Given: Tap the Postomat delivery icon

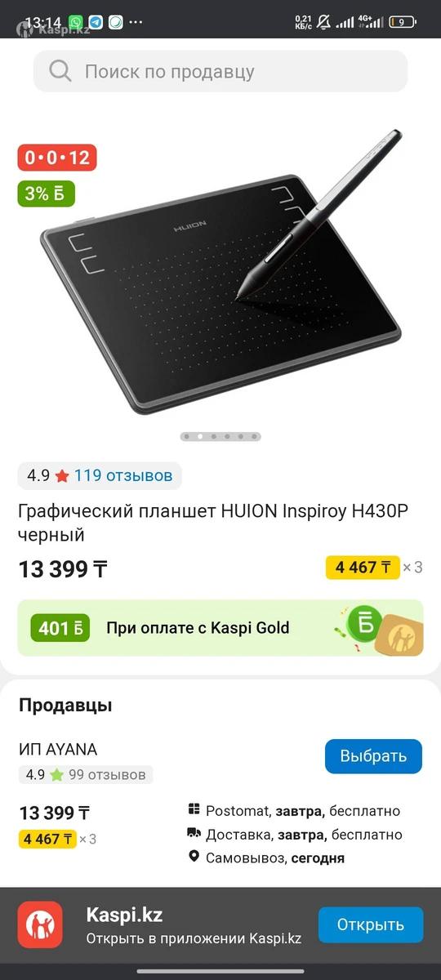Looking at the screenshot, I should click(x=194, y=810).
